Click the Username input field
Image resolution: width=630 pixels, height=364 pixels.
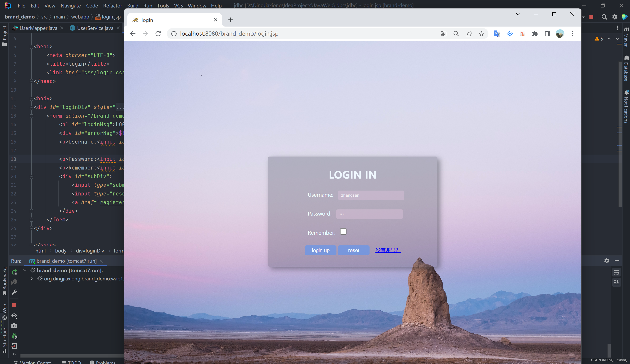pyautogui.click(x=371, y=195)
